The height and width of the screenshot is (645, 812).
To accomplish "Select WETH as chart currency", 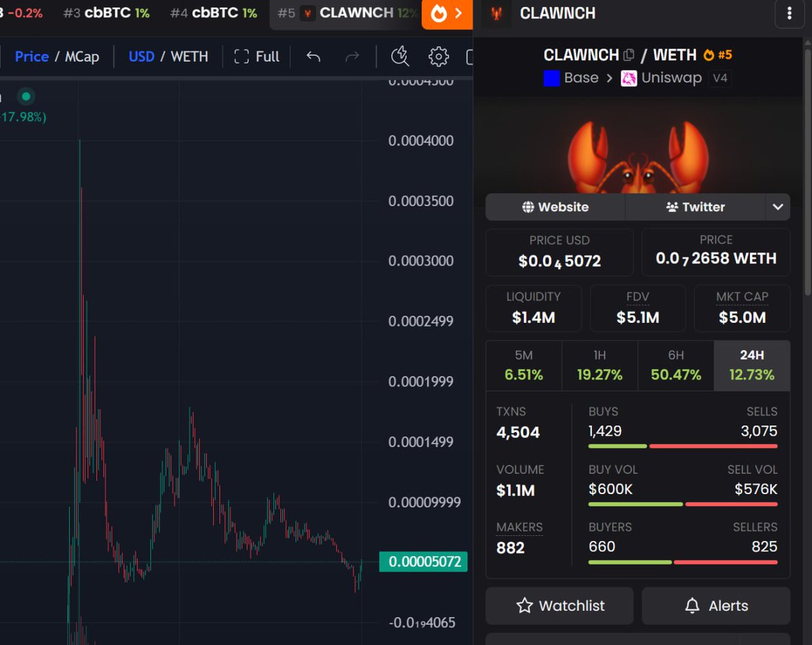I will coord(189,57).
